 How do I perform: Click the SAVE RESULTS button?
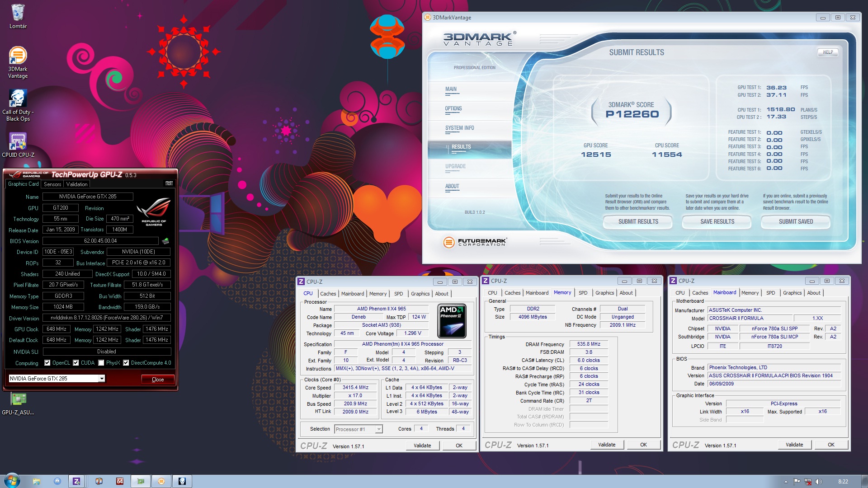click(x=717, y=221)
